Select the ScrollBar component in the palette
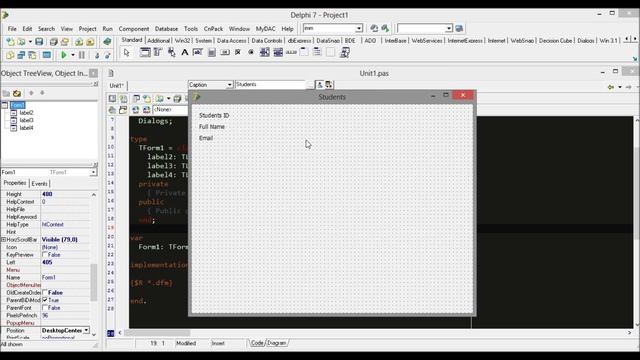 (x=291, y=52)
